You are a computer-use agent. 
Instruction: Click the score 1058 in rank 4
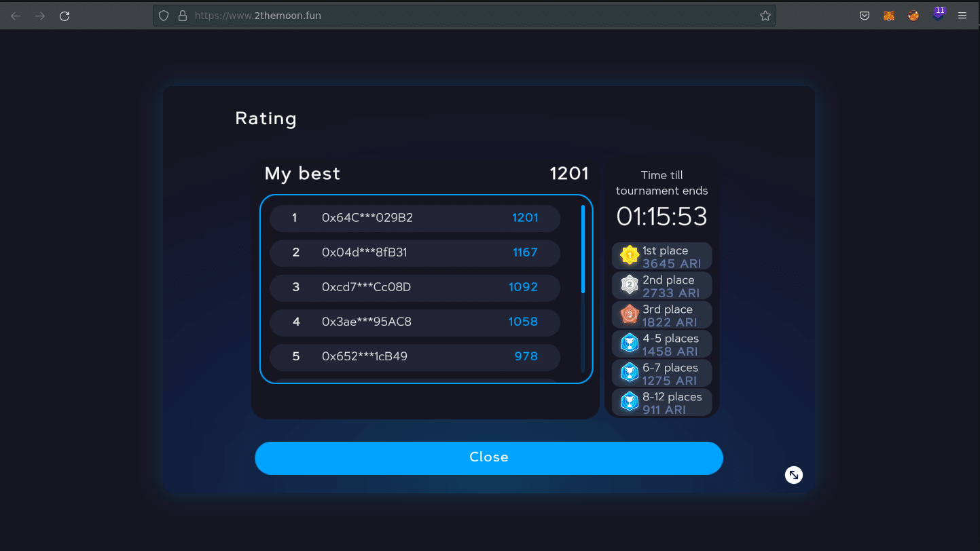(523, 322)
